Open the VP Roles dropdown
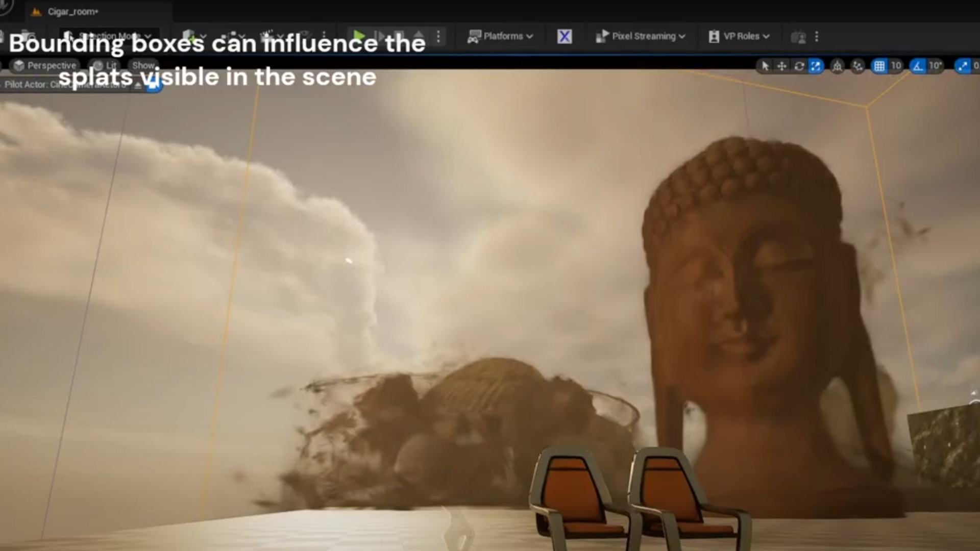The height and width of the screenshot is (551, 980). click(x=739, y=36)
